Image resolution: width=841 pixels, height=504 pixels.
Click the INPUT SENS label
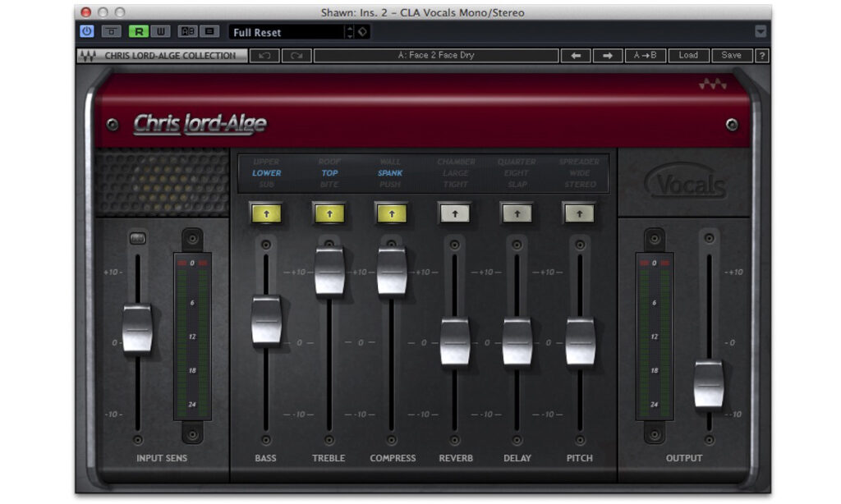pos(162,458)
